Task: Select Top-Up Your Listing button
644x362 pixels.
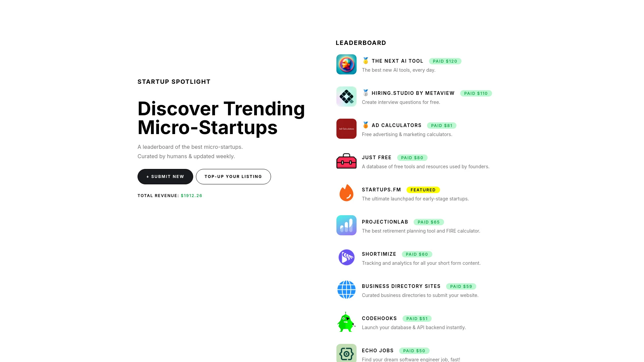Action: point(233,176)
